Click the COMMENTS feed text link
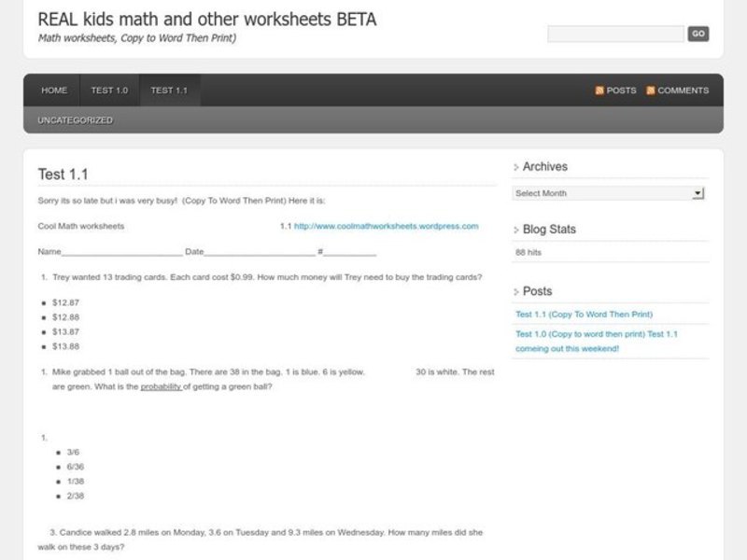The width and height of the screenshot is (747, 560). pyautogui.click(x=682, y=90)
